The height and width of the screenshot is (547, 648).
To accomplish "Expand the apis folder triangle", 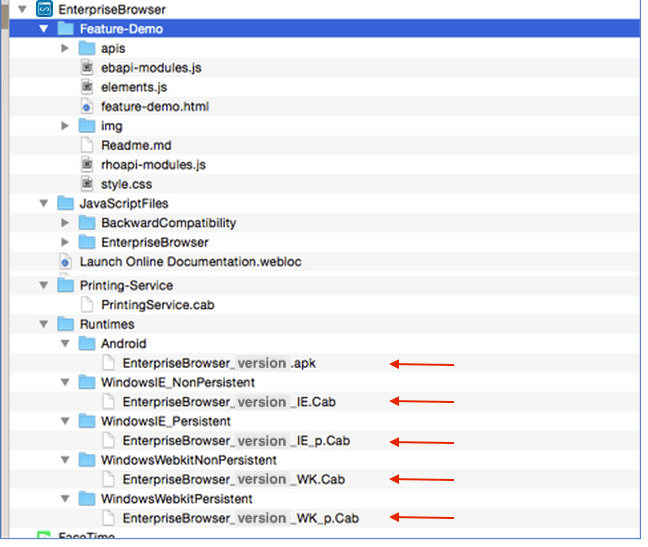I will [x=65, y=48].
